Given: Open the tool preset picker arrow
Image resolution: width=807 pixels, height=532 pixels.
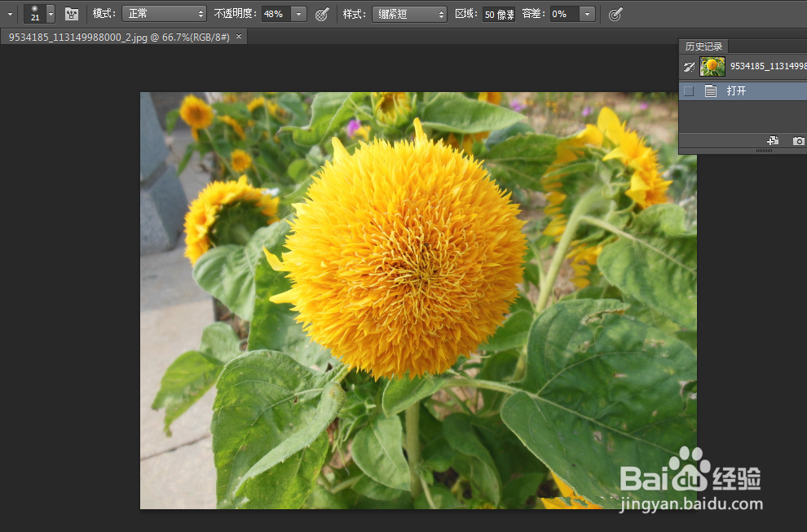Looking at the screenshot, I should click(9, 15).
